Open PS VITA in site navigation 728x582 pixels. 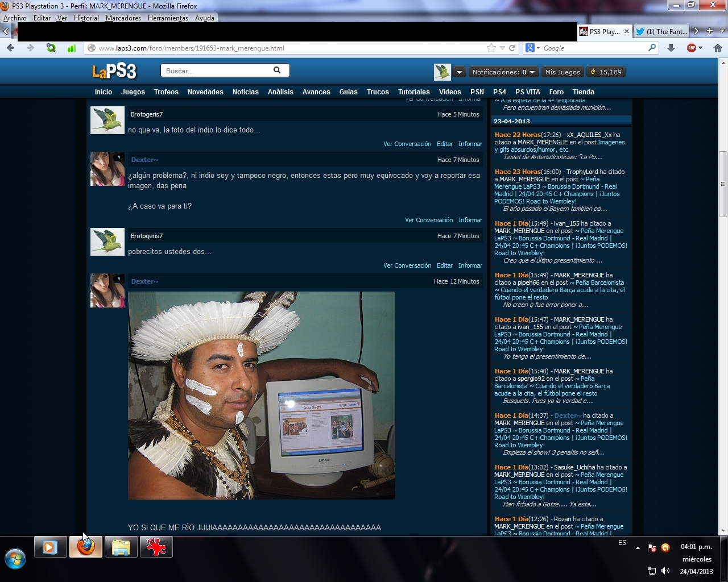point(528,92)
